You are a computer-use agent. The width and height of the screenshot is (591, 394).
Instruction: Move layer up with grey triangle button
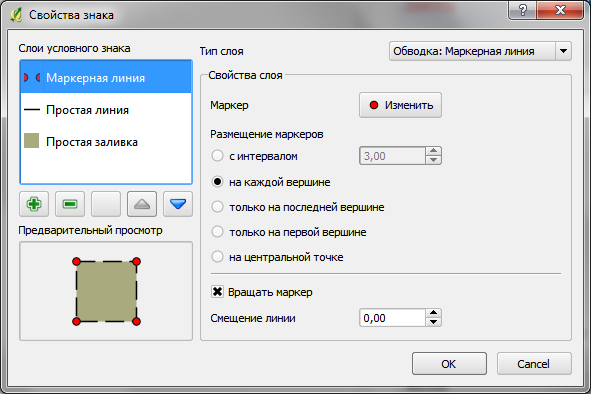(x=142, y=204)
